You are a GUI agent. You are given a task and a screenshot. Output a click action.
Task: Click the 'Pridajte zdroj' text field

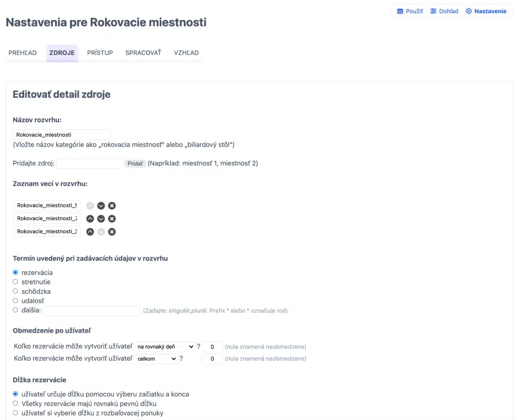90,164
